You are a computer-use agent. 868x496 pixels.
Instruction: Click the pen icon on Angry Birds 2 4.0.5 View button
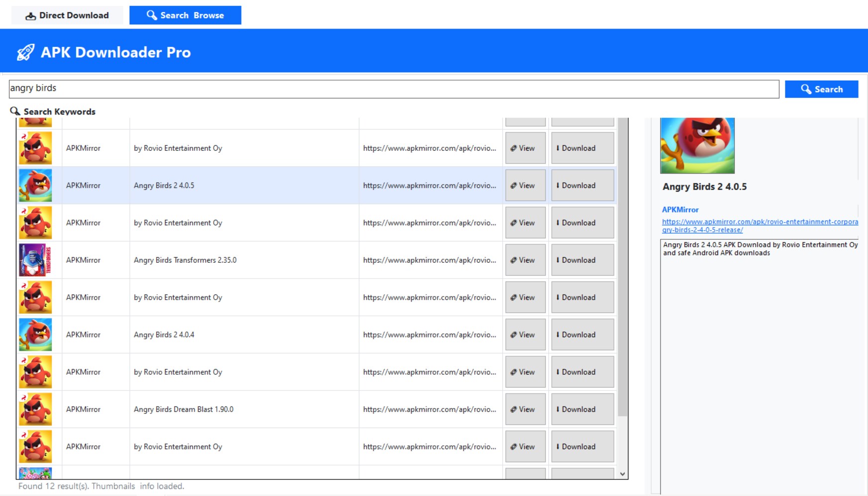pyautogui.click(x=514, y=185)
